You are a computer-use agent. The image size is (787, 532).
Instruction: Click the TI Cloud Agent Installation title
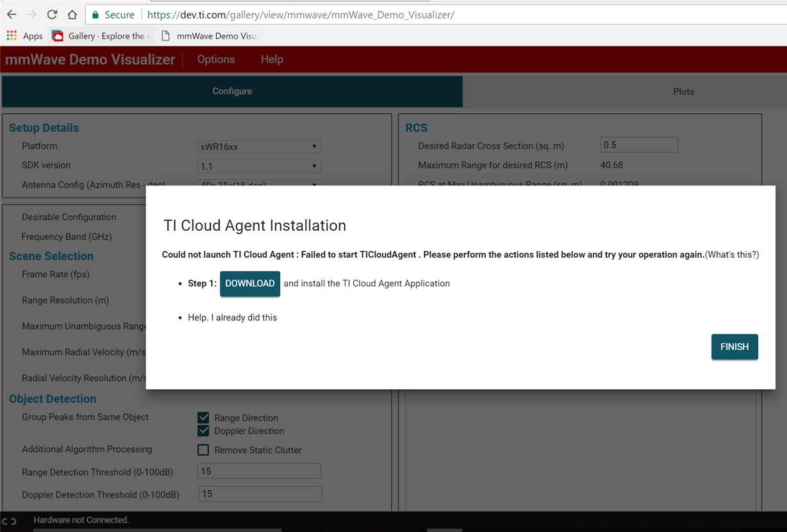(x=255, y=226)
